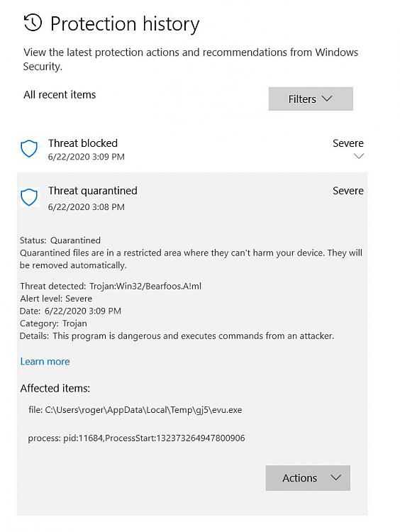Expand the Threat blocked entry chevron
The image size is (400, 532).
point(359,156)
